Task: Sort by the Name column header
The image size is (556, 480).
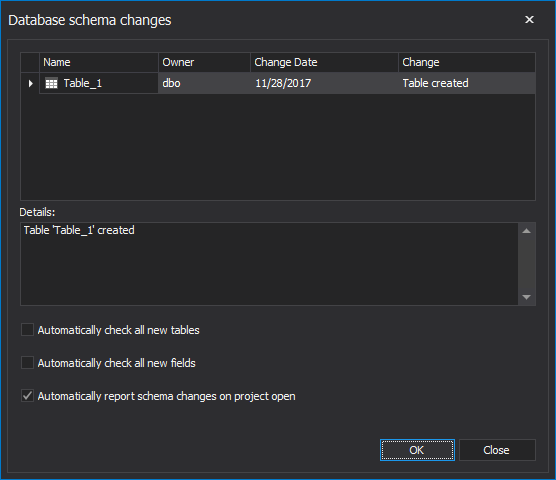Action: tap(99, 62)
